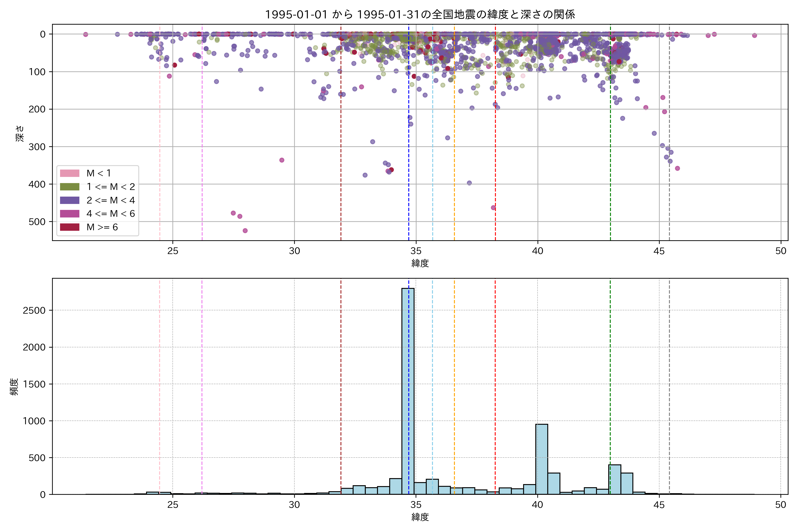The image size is (798, 532).
Task: Click the histogram bar at latitude 40
Action: pos(542,460)
